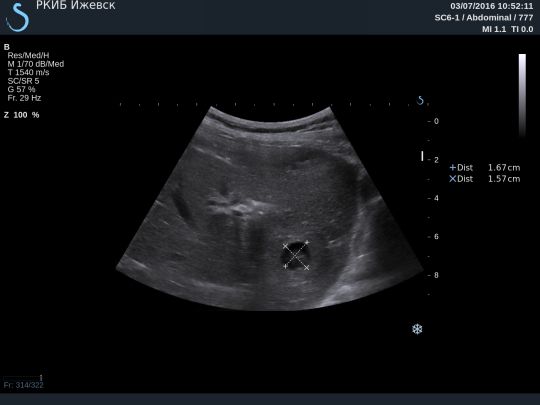This screenshot has height=405, width=540.
Task: Click the frame counter slider bar
Action: point(23,378)
